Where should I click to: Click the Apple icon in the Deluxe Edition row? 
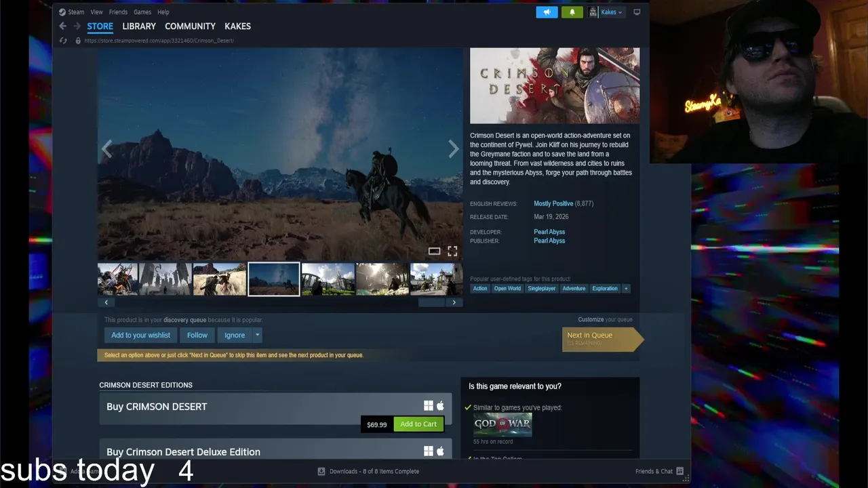pyautogui.click(x=440, y=451)
